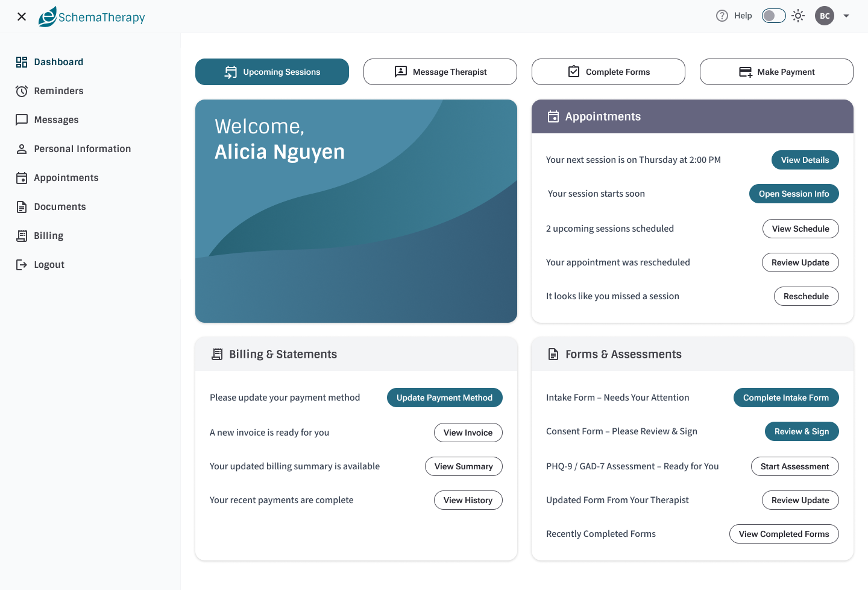The width and height of the screenshot is (868, 590).
Task: Open Documents from the sidebar
Action: click(x=60, y=207)
